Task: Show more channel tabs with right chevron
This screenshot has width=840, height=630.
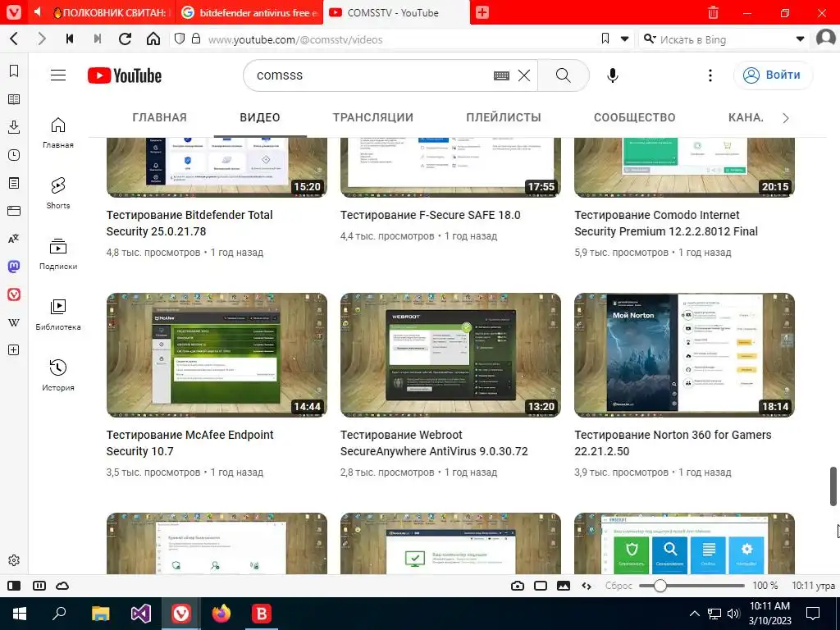Action: pyautogui.click(x=785, y=118)
